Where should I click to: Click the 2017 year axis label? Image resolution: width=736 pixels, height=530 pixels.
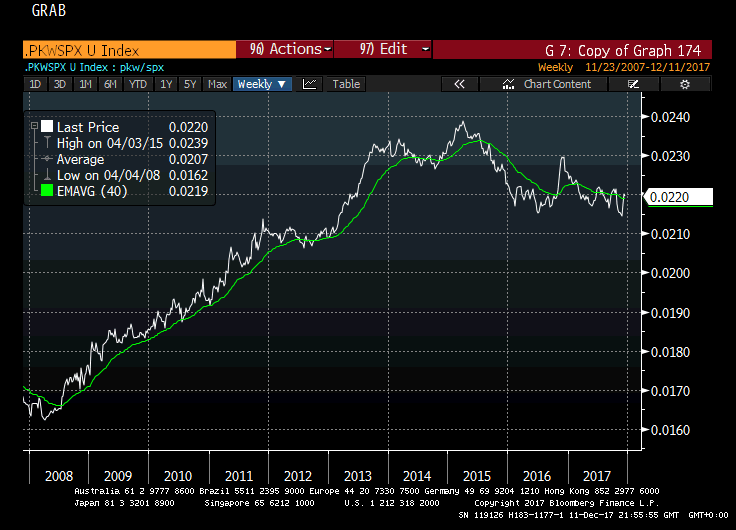597,476
